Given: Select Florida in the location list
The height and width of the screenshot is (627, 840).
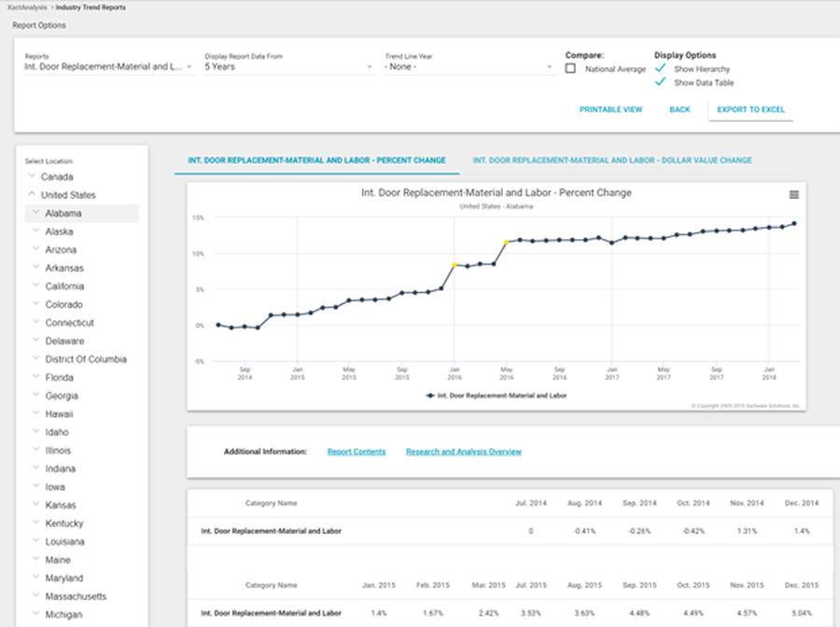Looking at the screenshot, I should 61,378.
